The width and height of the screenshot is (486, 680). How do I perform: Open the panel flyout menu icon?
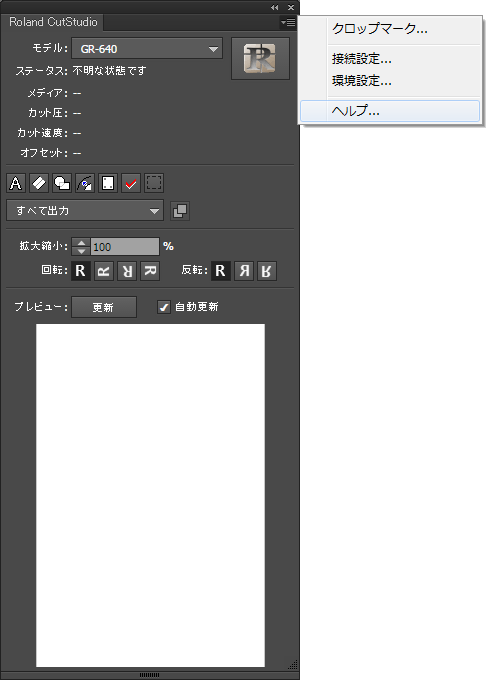click(x=288, y=22)
